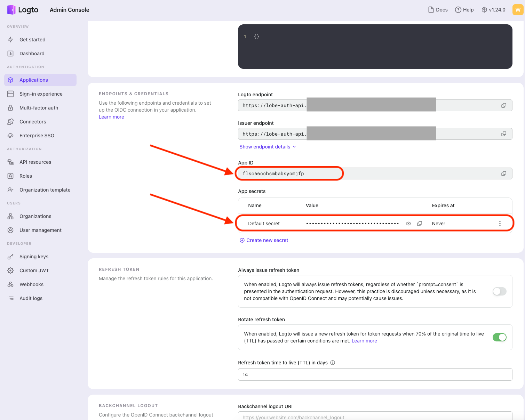Click the info icon beside refresh token TTL
Viewport: 525px width, 420px height.
(x=333, y=363)
